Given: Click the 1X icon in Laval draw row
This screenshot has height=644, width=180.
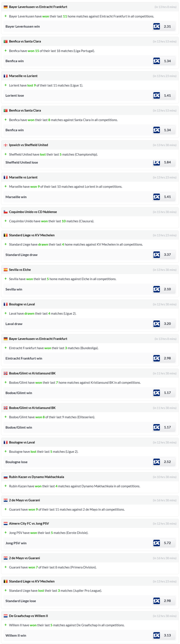Looking at the screenshot, I should pyautogui.click(x=156, y=324).
